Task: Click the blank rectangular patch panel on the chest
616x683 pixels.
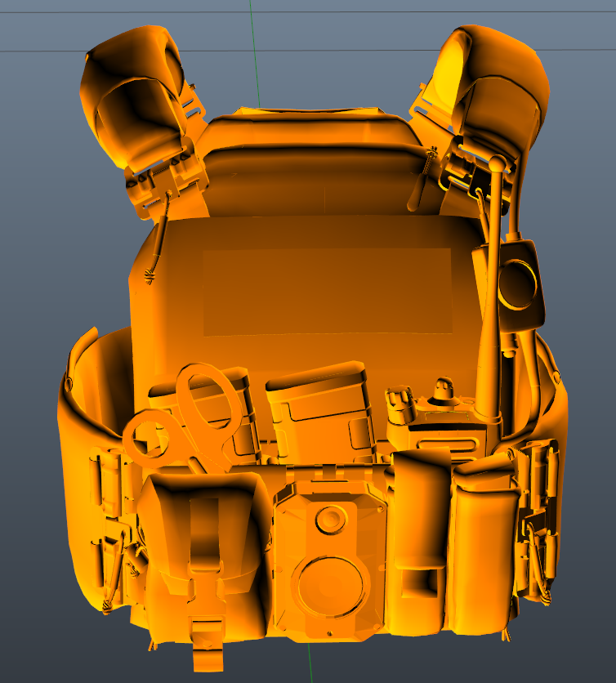Action: [327, 292]
